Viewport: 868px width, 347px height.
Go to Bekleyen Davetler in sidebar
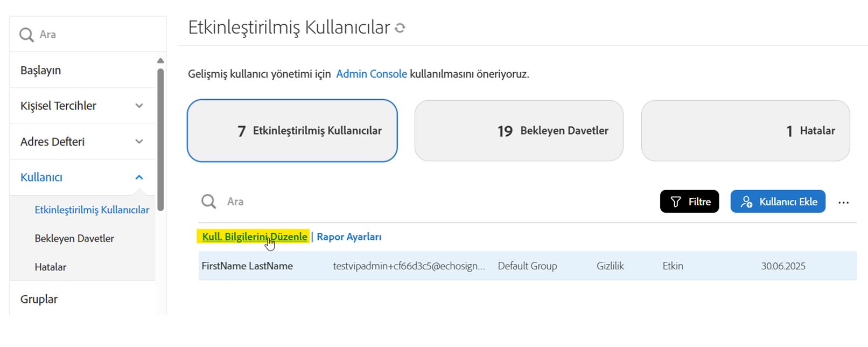pos(74,239)
